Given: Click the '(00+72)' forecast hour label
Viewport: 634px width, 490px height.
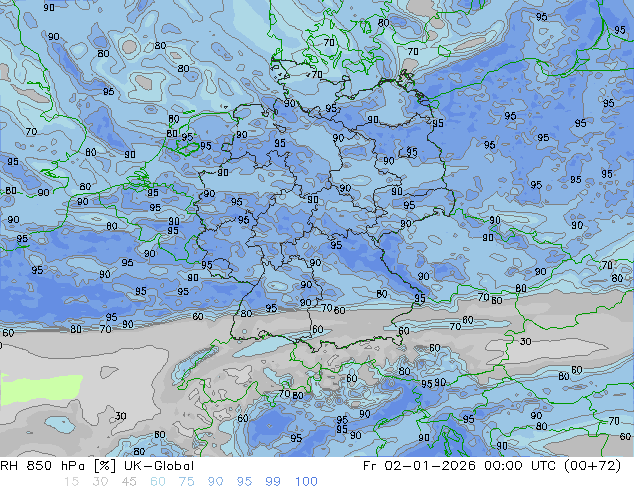Looking at the screenshot, I should [594, 466].
